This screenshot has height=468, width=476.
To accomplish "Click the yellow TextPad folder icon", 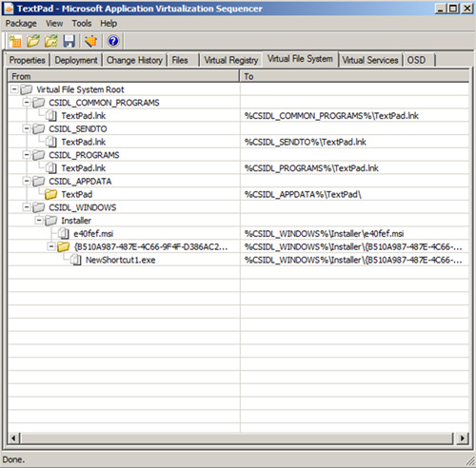I will (x=50, y=194).
